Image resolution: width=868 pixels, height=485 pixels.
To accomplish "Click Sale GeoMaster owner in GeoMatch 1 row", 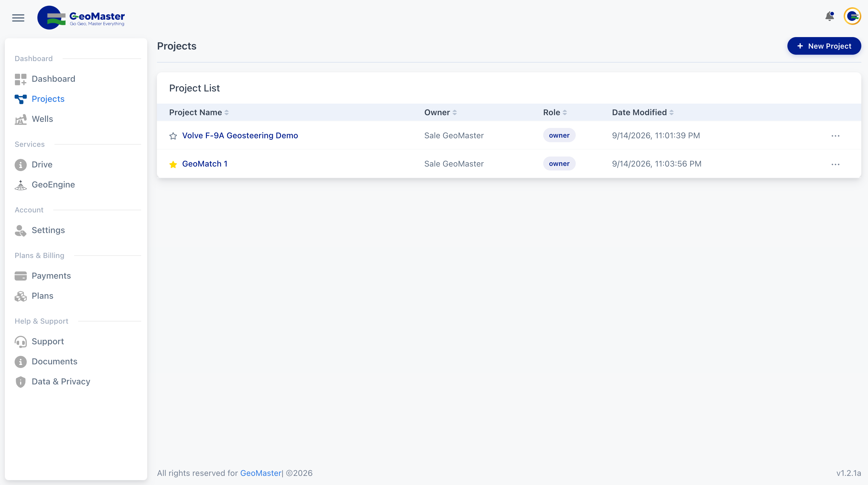I will (x=454, y=164).
